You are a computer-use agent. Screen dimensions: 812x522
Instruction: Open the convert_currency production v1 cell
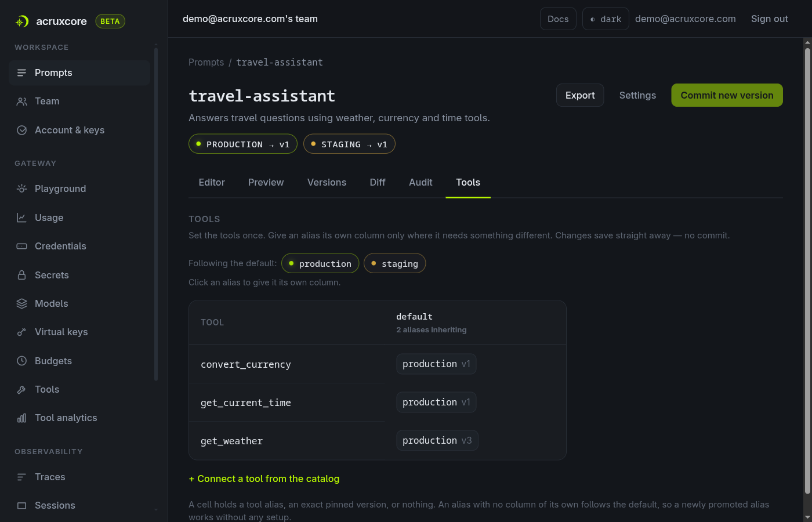[436, 364]
